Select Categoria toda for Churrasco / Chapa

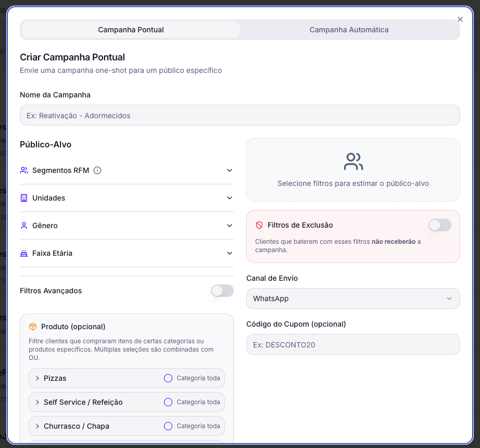[168, 426]
